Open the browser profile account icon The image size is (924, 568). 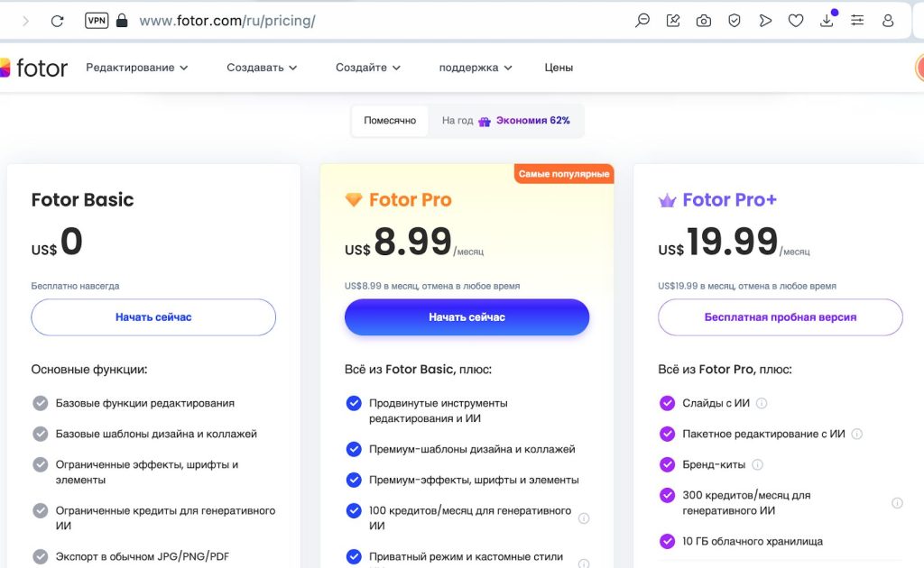click(888, 21)
